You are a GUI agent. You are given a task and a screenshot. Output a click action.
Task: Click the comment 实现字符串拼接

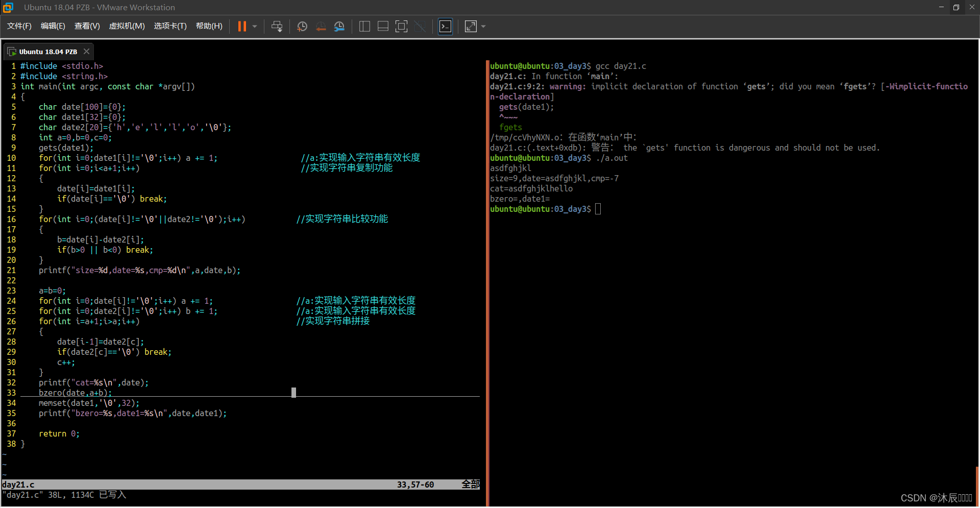(x=333, y=321)
